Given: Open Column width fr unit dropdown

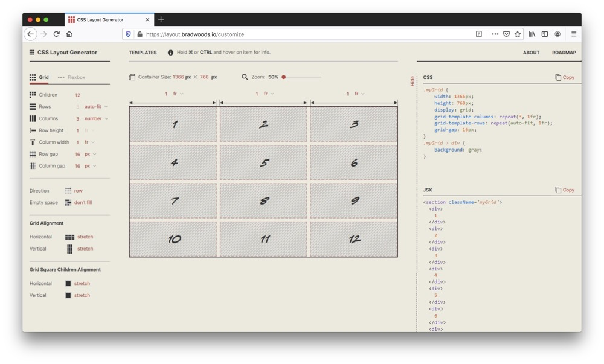Looking at the screenshot, I should pyautogui.click(x=89, y=142).
